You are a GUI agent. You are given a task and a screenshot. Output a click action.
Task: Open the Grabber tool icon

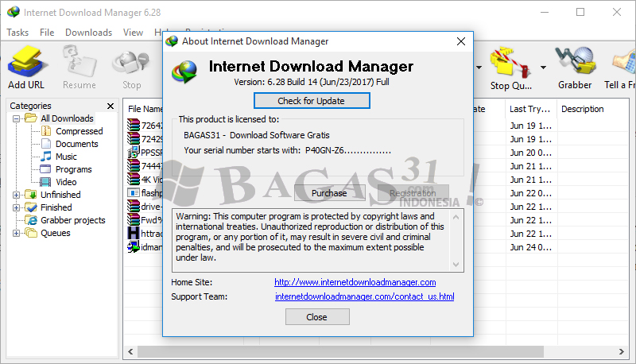(575, 61)
